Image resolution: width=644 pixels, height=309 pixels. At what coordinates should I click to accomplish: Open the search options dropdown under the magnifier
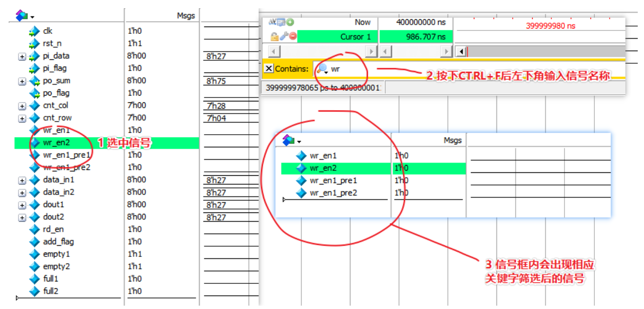click(326, 72)
